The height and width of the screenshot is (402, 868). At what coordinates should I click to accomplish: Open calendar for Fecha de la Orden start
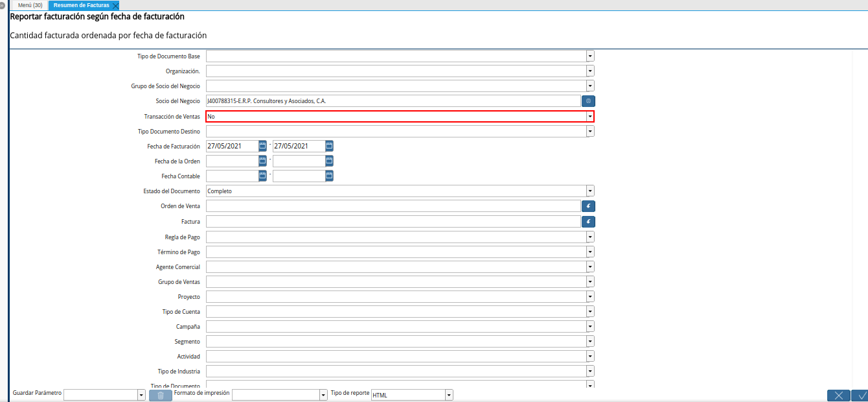tap(262, 161)
